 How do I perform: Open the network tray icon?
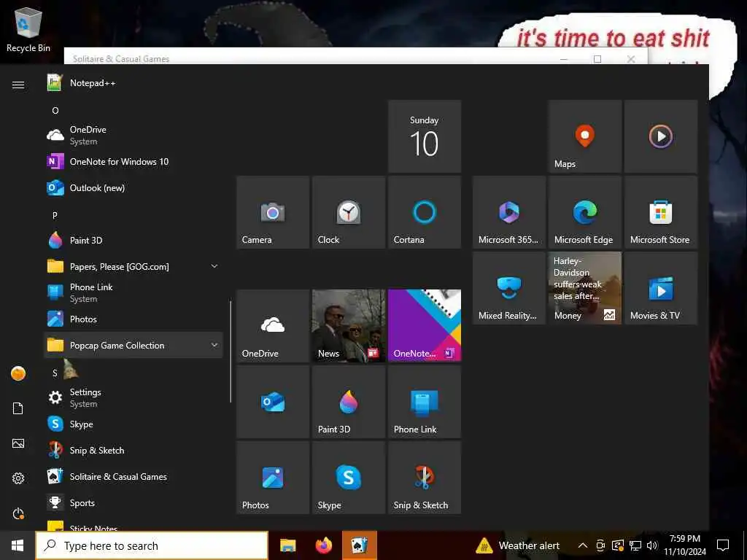click(635, 545)
